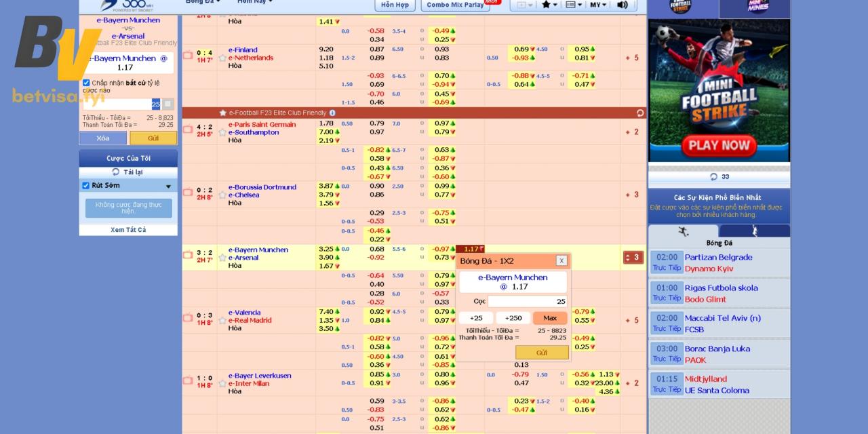Click the sound speaker icon in toolbar
868x434 pixels.
[623, 5]
